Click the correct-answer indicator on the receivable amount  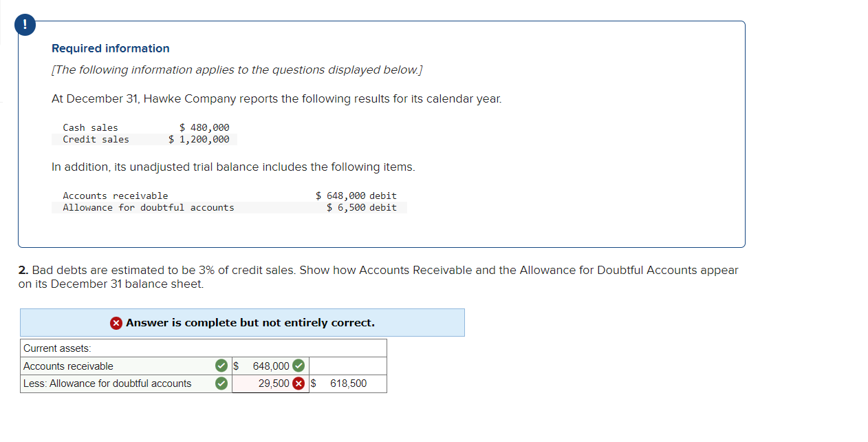(x=299, y=366)
